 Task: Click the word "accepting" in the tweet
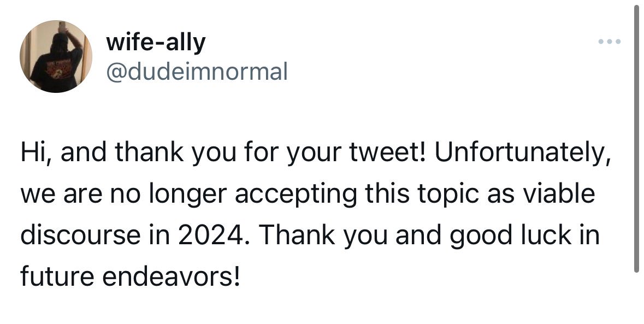click(x=296, y=195)
